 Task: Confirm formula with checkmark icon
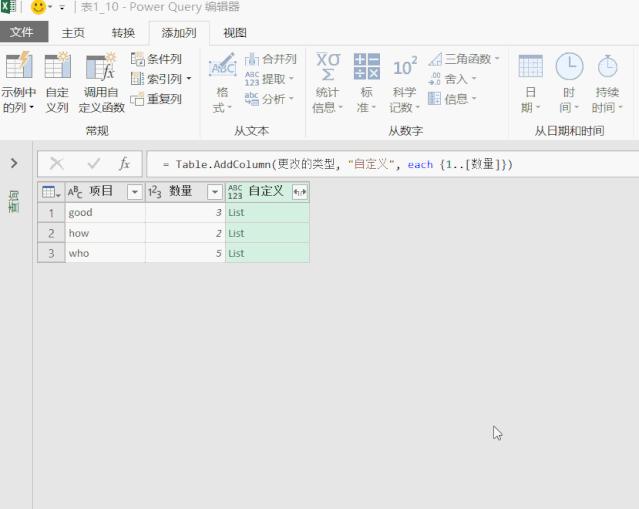(94, 164)
